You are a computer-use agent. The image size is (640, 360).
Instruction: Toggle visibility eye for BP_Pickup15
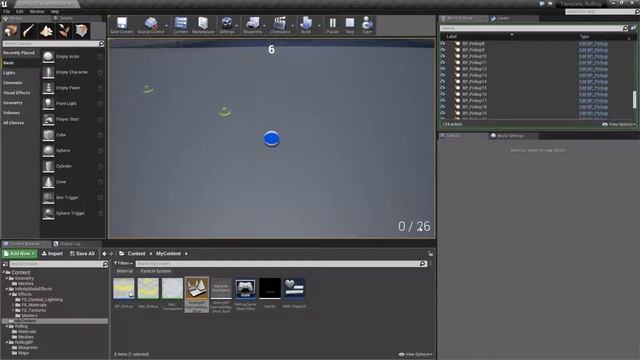click(443, 88)
